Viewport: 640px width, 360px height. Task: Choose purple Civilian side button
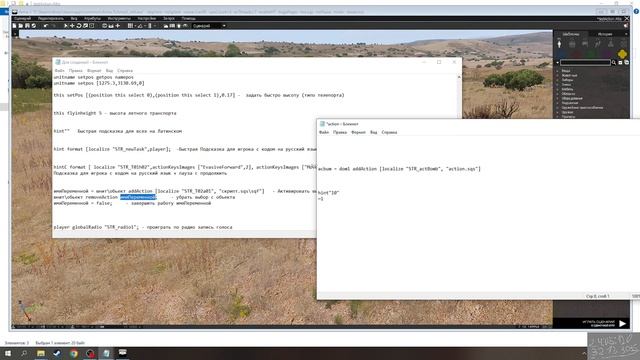(607, 54)
